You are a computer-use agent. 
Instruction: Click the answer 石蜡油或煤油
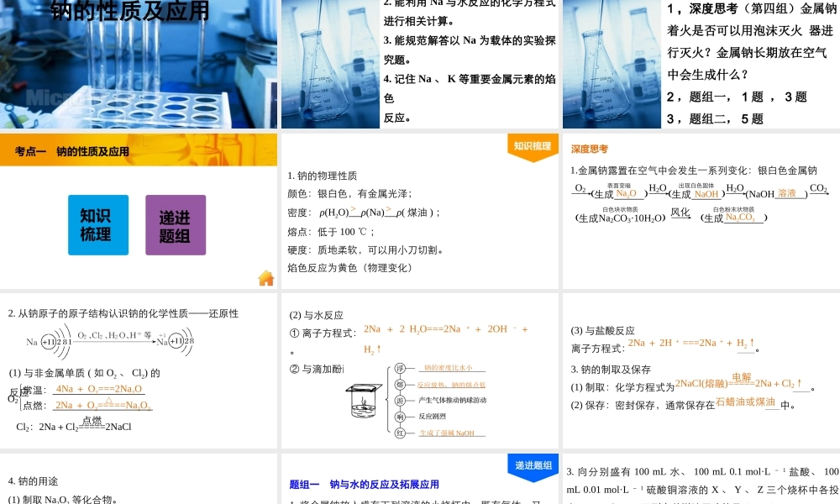[x=745, y=402]
